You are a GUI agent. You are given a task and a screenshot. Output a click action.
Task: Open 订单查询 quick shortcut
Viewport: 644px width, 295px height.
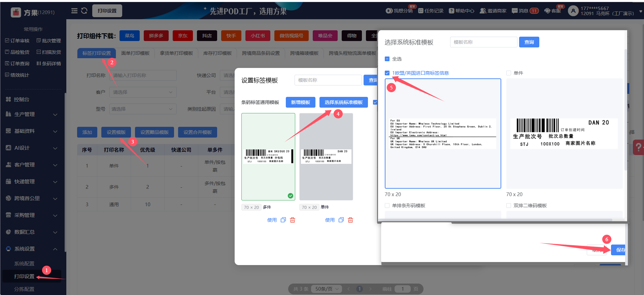pyautogui.click(x=17, y=64)
